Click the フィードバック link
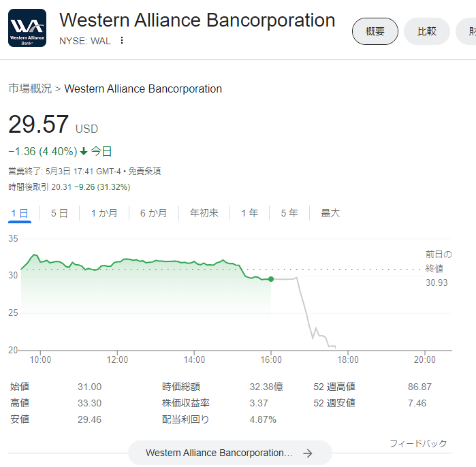The width and height of the screenshot is (476, 467). coord(418,443)
